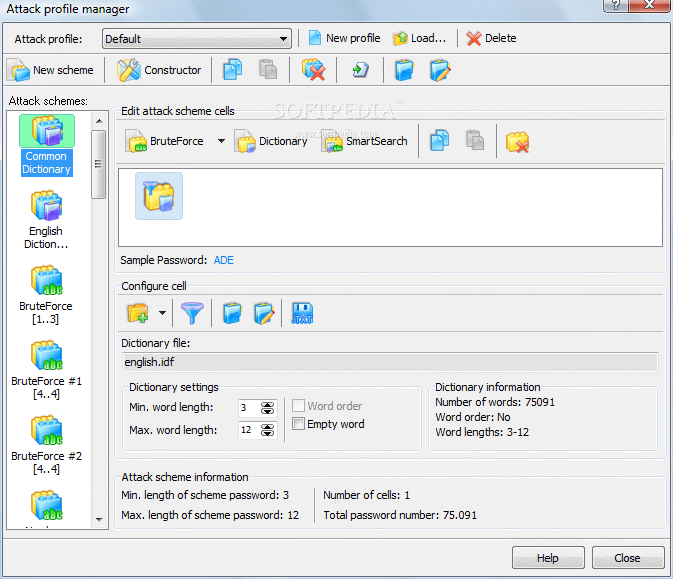Select the BruteForce #1 [4..4] scheme
Screen dimensions: 673x579
[x=46, y=370]
